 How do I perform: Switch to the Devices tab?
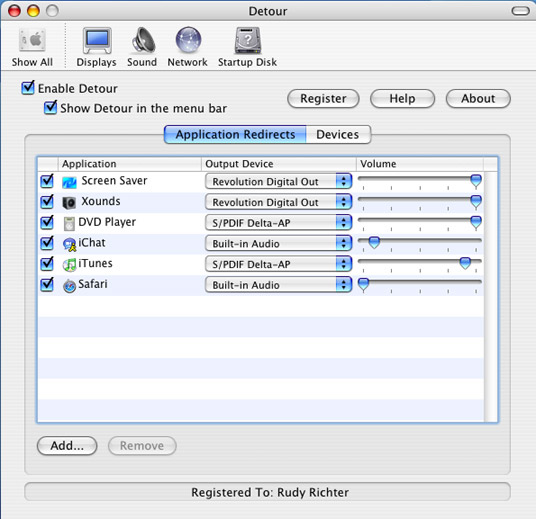tap(338, 134)
